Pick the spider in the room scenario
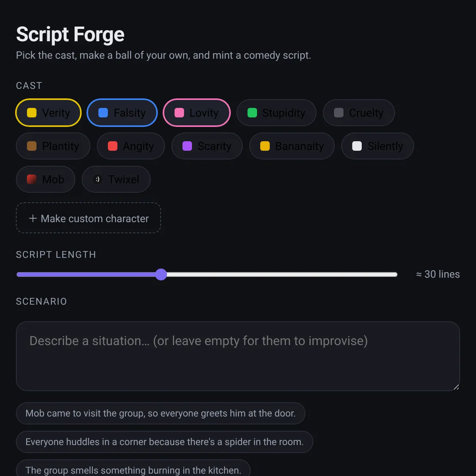 [x=165, y=442]
